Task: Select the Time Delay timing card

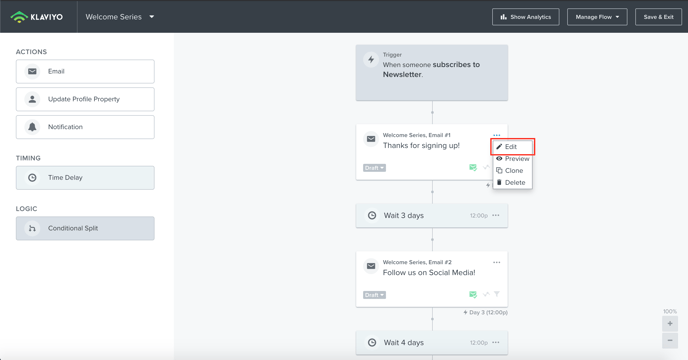Action: (x=85, y=177)
